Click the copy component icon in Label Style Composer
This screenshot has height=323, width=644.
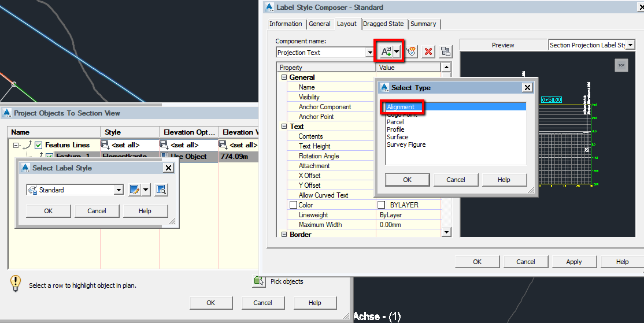click(411, 51)
